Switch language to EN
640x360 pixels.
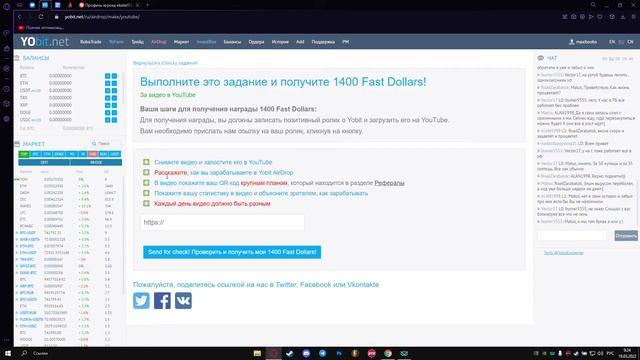pyautogui.click(x=612, y=42)
